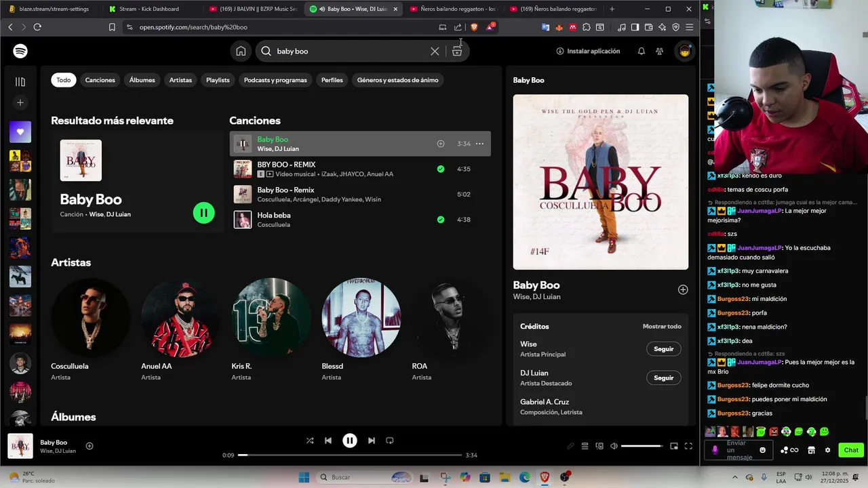Select the Álbumes filter chip

142,80
